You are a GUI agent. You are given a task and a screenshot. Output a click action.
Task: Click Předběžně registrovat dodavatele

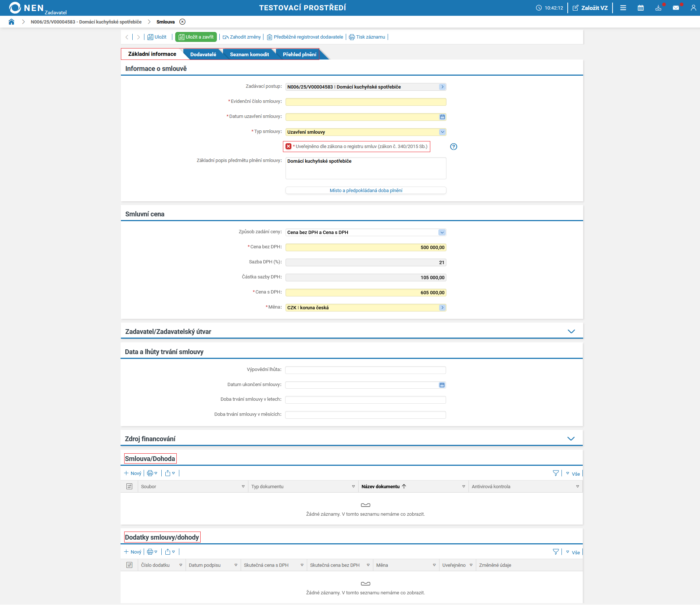[x=305, y=37]
